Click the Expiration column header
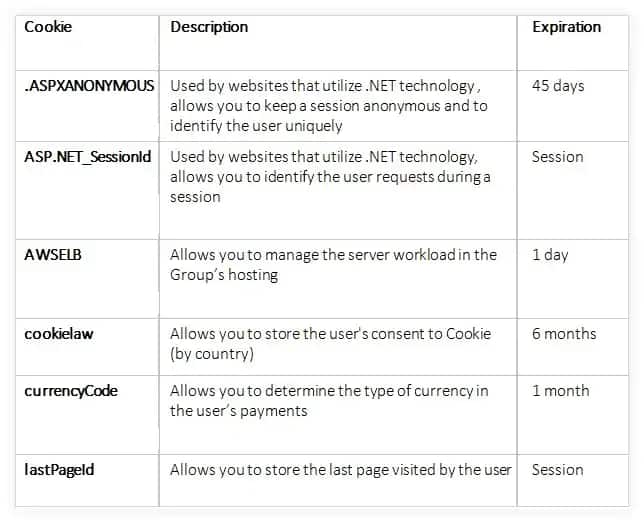Image resolution: width=644 pixels, height=526 pixels. tap(566, 27)
